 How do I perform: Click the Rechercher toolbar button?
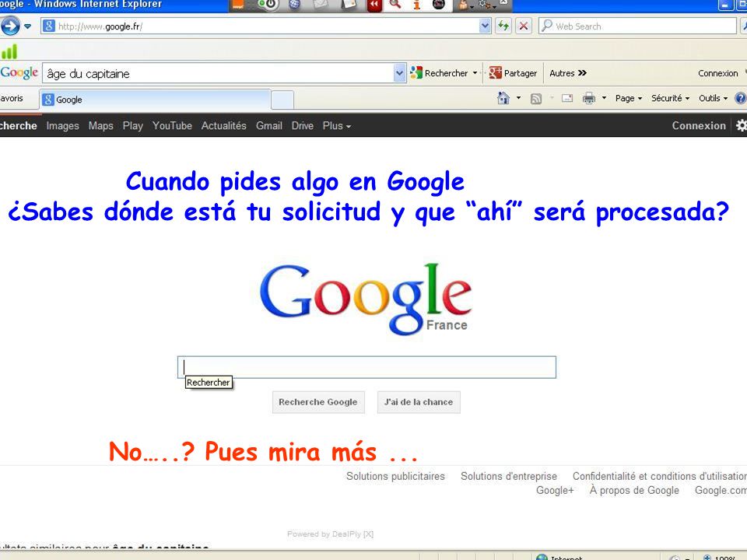pos(439,73)
